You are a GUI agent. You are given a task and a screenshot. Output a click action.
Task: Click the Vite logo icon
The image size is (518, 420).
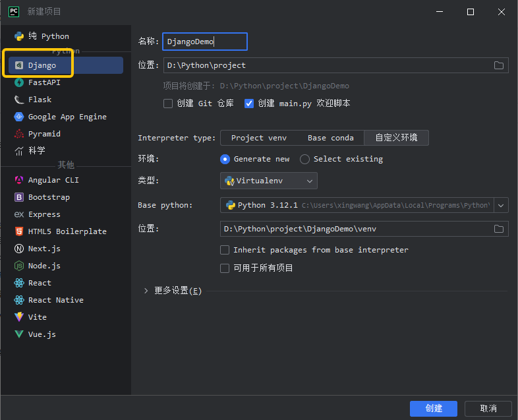(x=19, y=317)
